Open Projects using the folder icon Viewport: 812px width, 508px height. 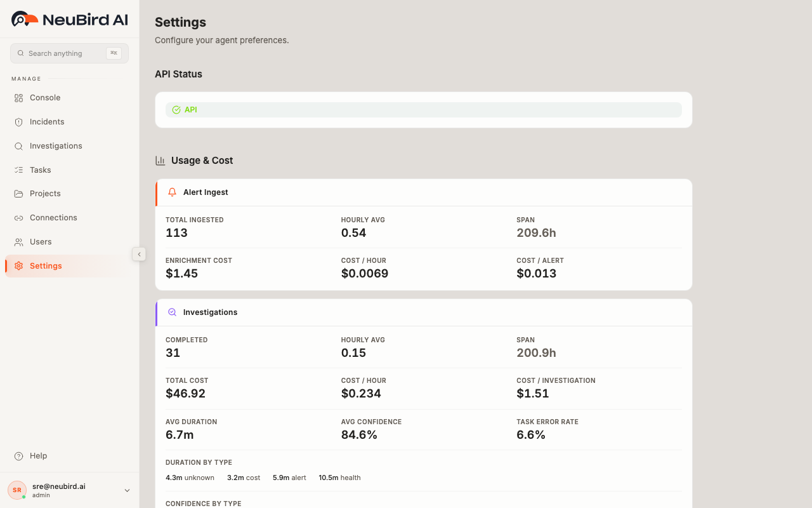[x=19, y=193]
